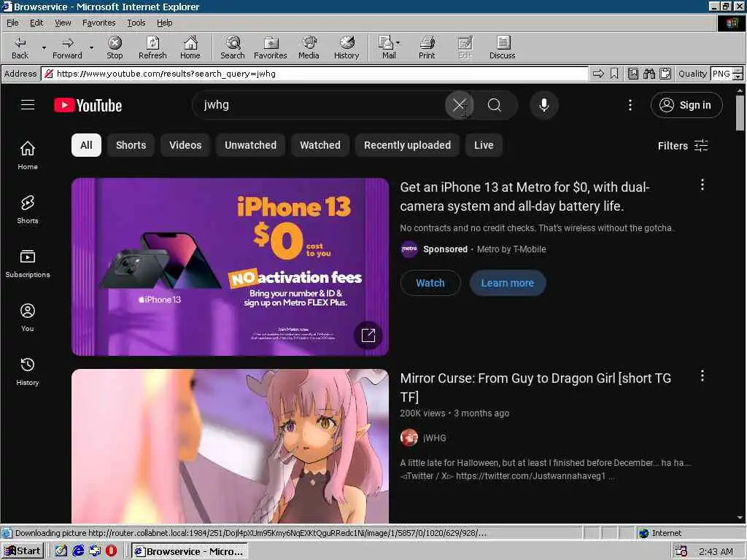The width and height of the screenshot is (747, 560).
Task: Click the Mail toolbar button
Action: tap(387, 47)
